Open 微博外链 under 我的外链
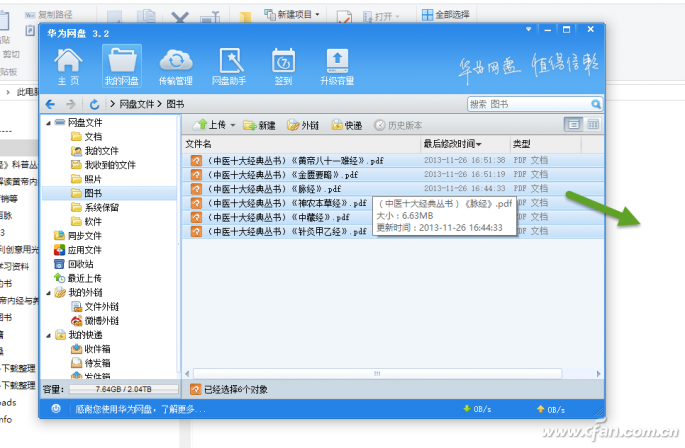This screenshot has width=685, height=448. point(95,321)
